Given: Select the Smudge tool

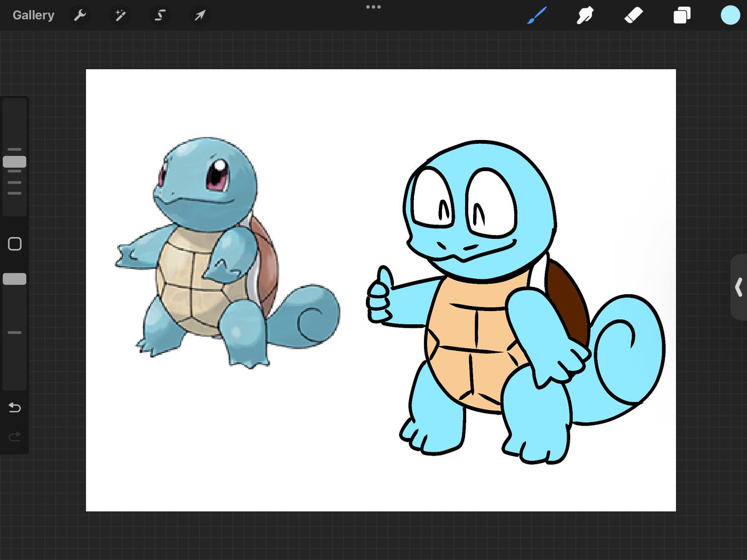Looking at the screenshot, I should click(x=585, y=15).
